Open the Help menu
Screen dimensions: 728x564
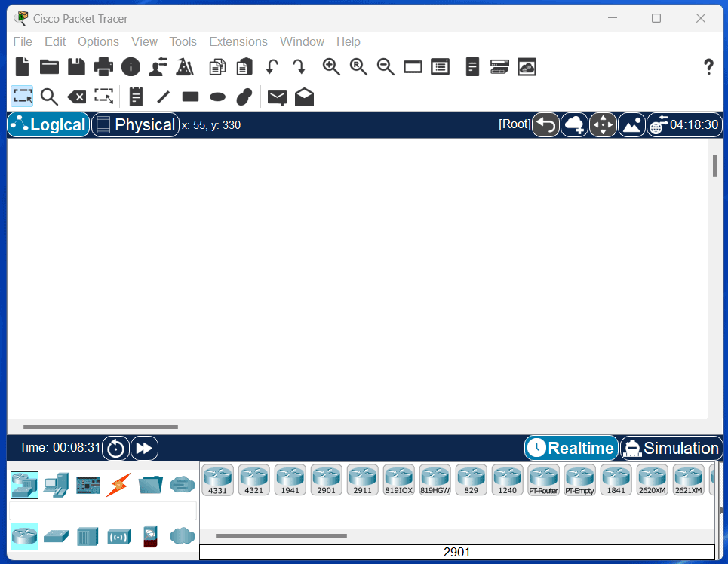(x=349, y=41)
